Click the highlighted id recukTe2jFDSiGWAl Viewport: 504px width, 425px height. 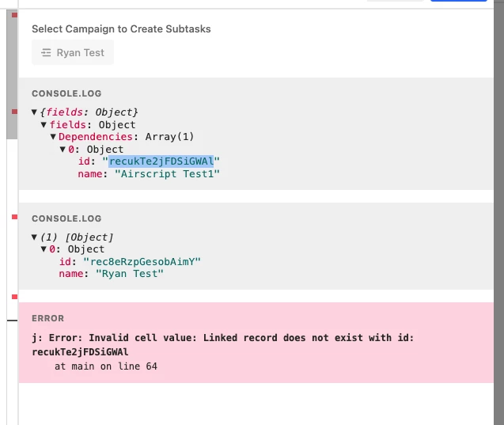(x=161, y=161)
